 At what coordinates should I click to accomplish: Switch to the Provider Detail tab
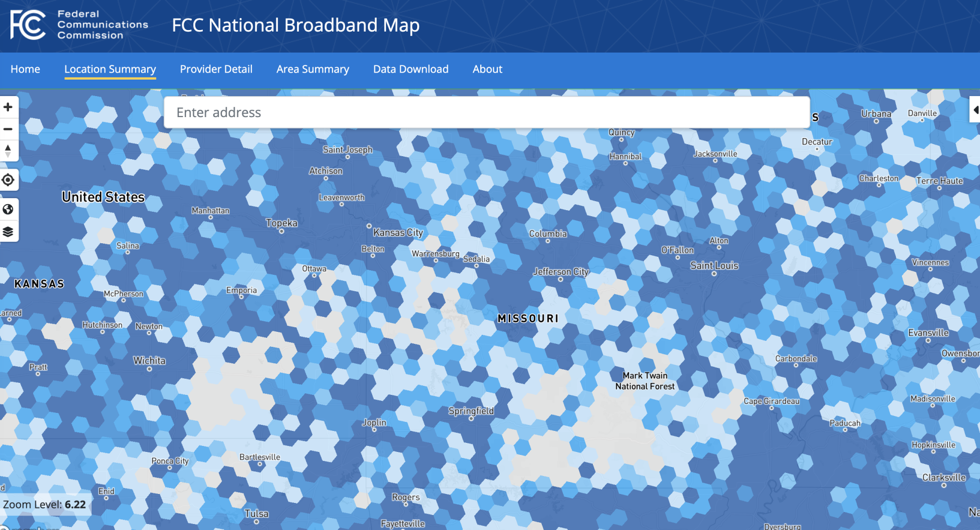(x=216, y=69)
